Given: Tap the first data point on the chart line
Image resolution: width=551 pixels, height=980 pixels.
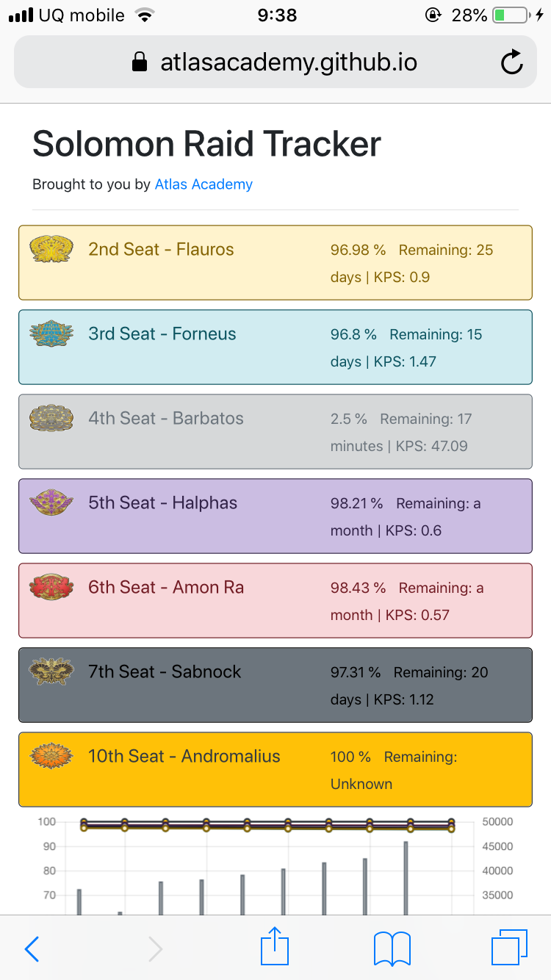Looking at the screenshot, I should 84,824.
